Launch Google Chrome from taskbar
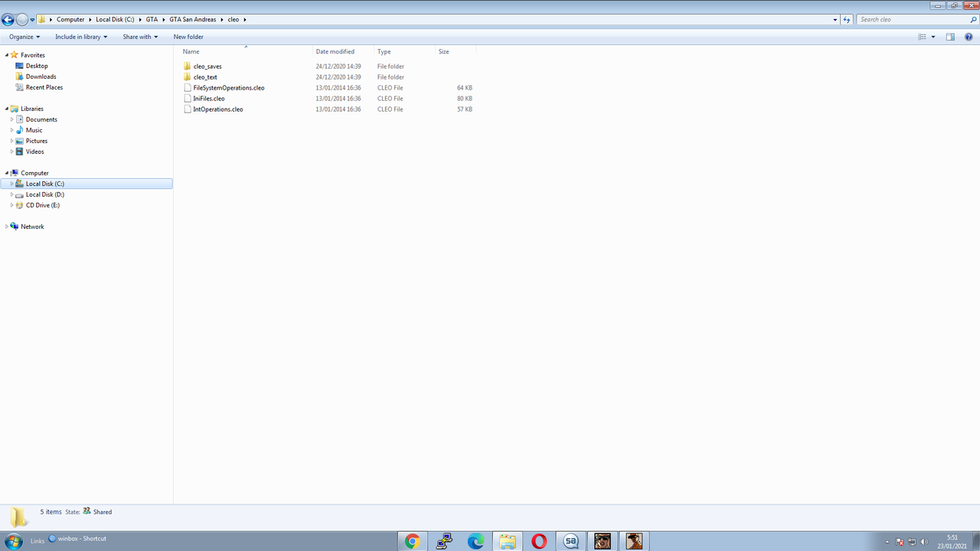This screenshot has height=551, width=980. coord(413,541)
